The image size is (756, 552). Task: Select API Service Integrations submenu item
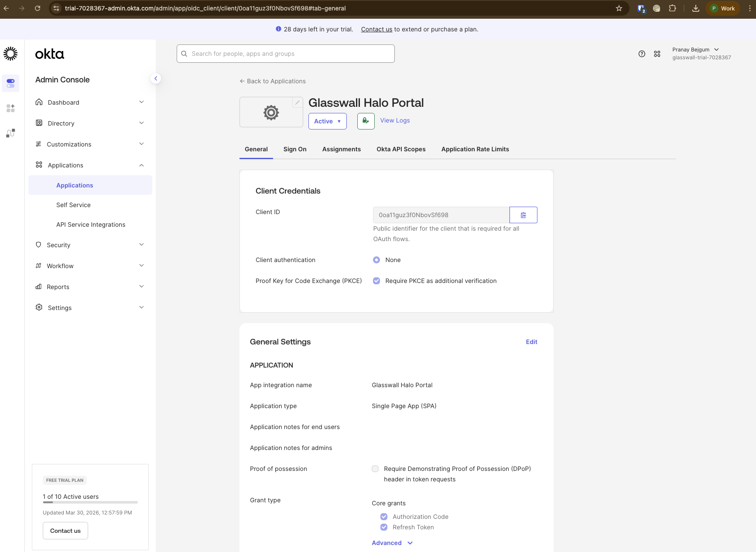90,225
